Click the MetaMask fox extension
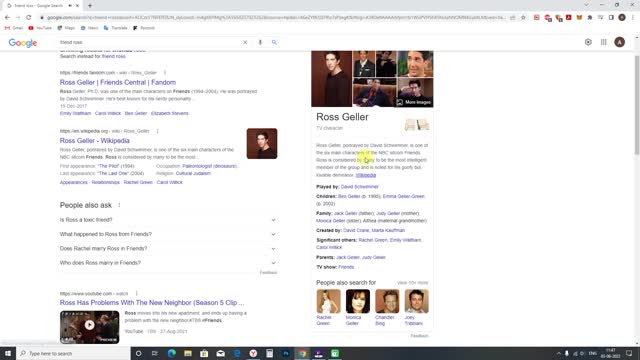Viewport: 640px width, 360px height. [579, 18]
